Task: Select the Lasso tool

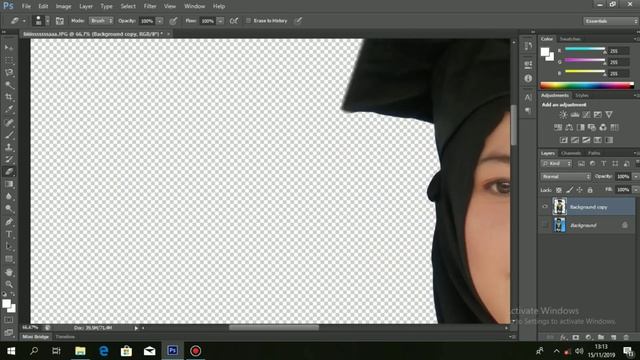Action: pos(9,73)
